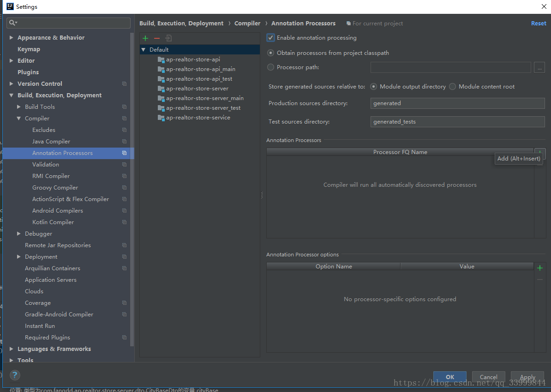The height and width of the screenshot is (392, 551).
Task: Expand the Editor section arrow
Action: click(x=11, y=60)
